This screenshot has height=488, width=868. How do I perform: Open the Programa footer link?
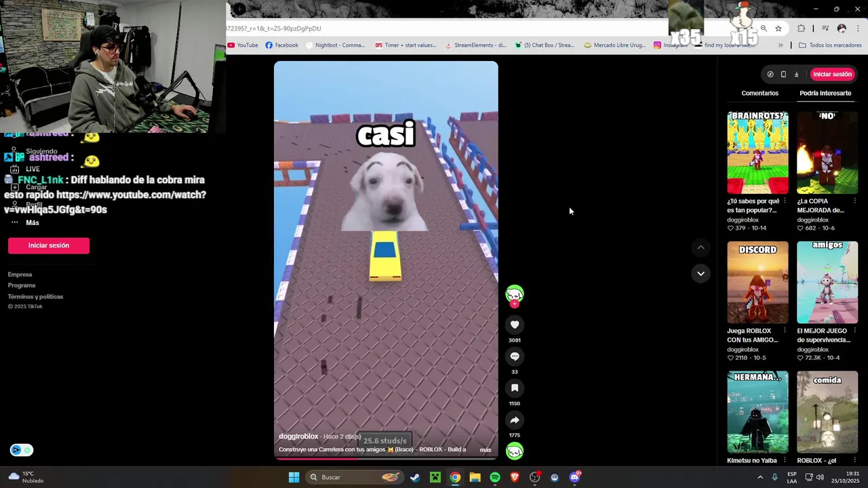pos(22,285)
